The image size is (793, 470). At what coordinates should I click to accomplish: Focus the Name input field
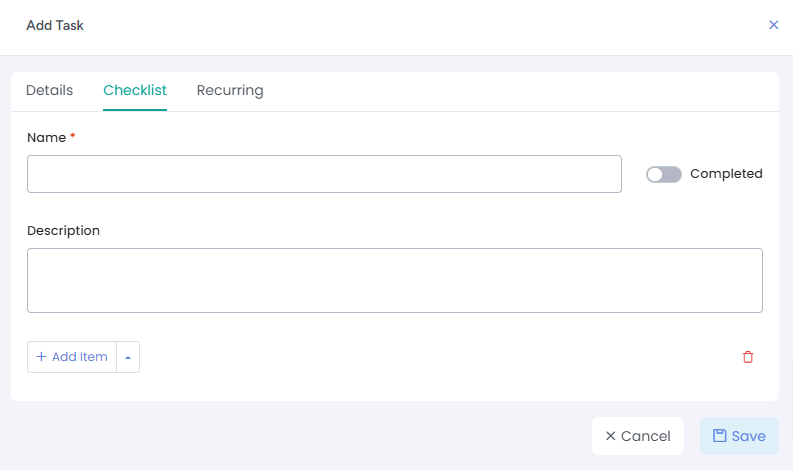point(324,174)
